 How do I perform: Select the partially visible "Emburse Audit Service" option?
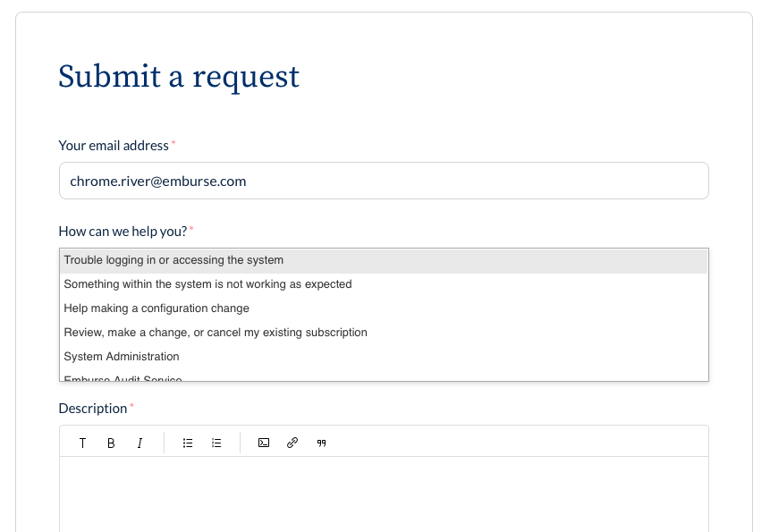coord(123,378)
